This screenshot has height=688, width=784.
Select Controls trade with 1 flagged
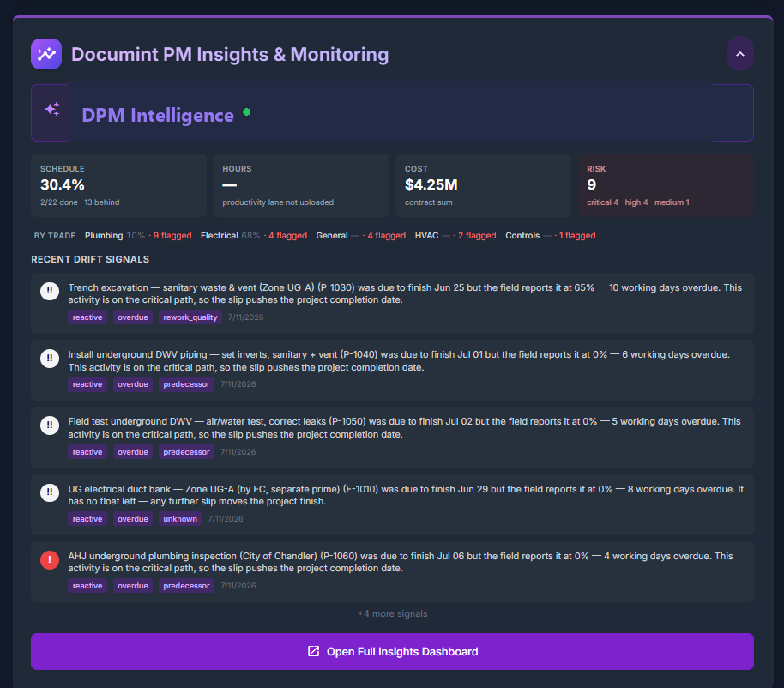tap(550, 236)
